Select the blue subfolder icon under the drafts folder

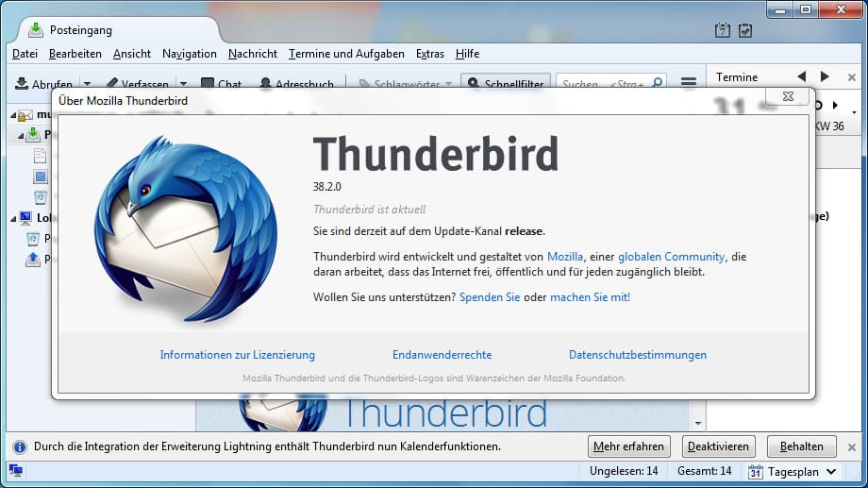click(41, 177)
